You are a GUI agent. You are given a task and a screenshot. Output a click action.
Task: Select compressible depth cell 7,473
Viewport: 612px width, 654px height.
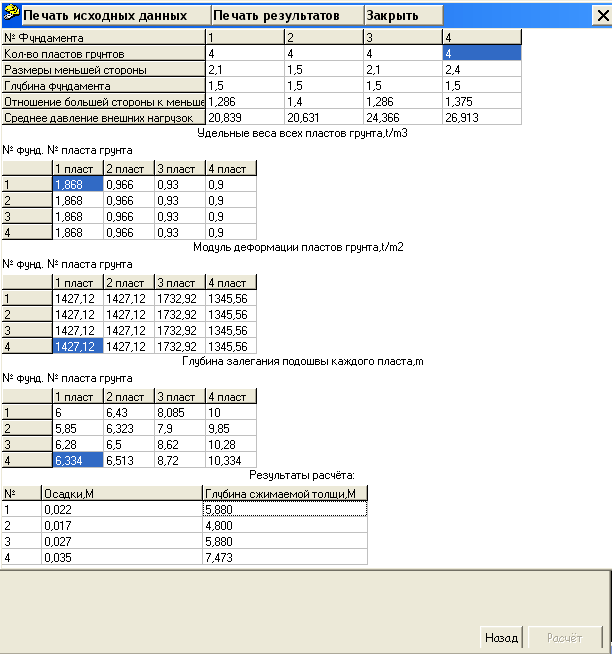point(285,557)
